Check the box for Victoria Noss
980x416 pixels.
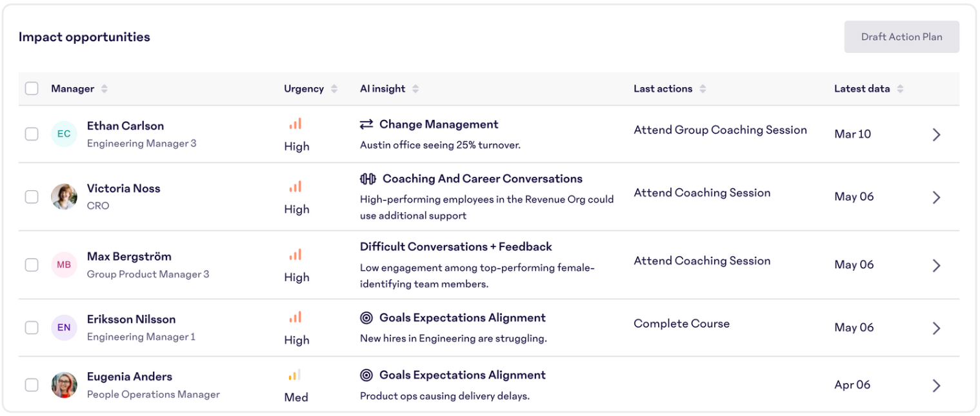click(32, 197)
